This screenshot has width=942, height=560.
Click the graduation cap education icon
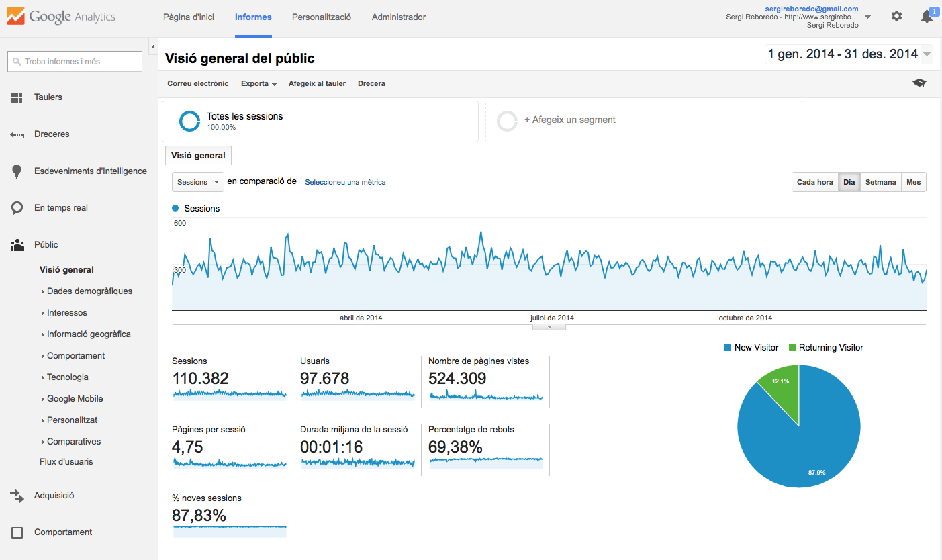(919, 83)
